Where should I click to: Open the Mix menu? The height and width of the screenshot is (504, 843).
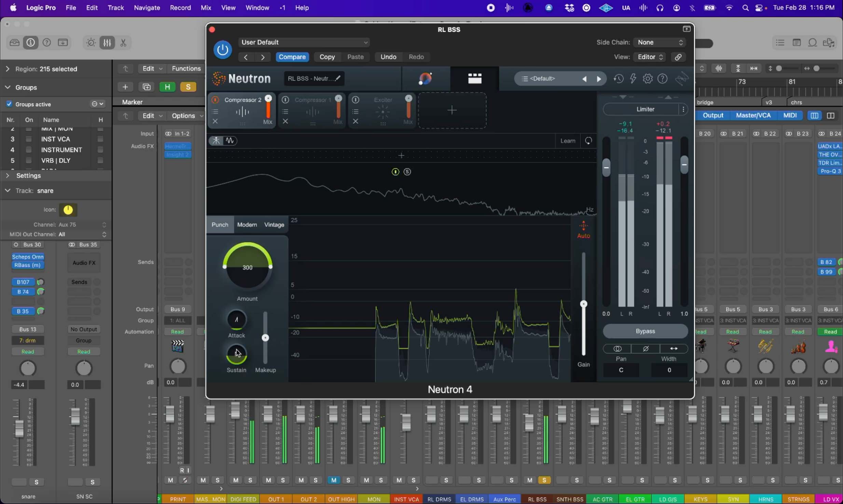tap(206, 8)
